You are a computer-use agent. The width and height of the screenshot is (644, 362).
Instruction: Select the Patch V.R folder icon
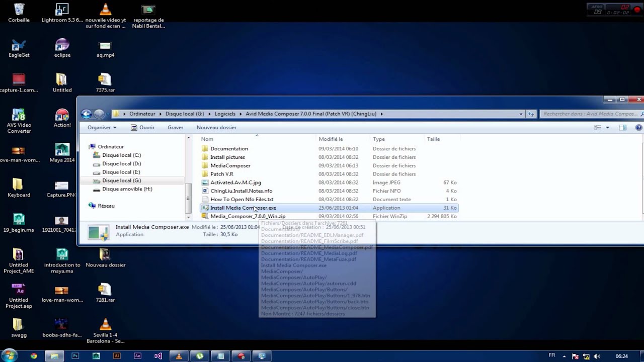pyautogui.click(x=205, y=174)
